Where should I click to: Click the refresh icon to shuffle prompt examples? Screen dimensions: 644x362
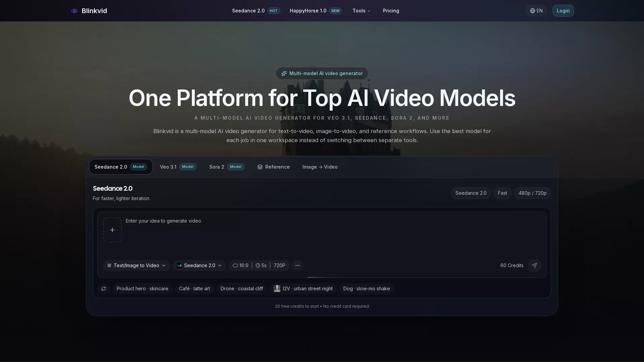coord(104,289)
